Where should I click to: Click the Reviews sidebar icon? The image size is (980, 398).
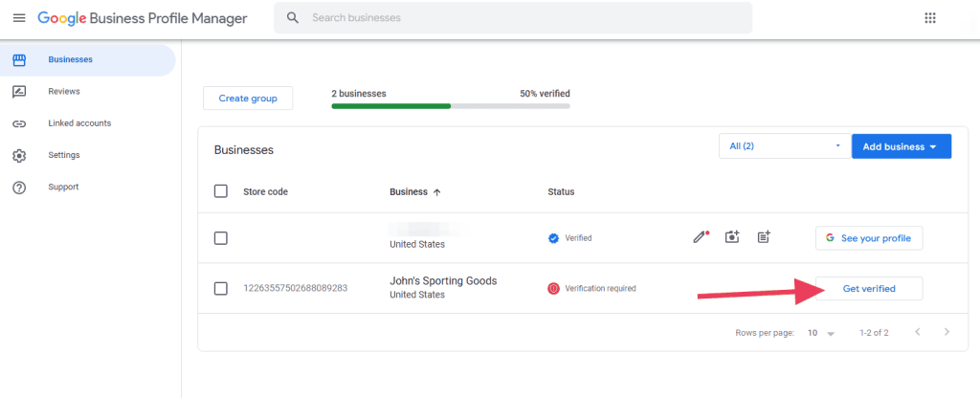[x=19, y=92]
